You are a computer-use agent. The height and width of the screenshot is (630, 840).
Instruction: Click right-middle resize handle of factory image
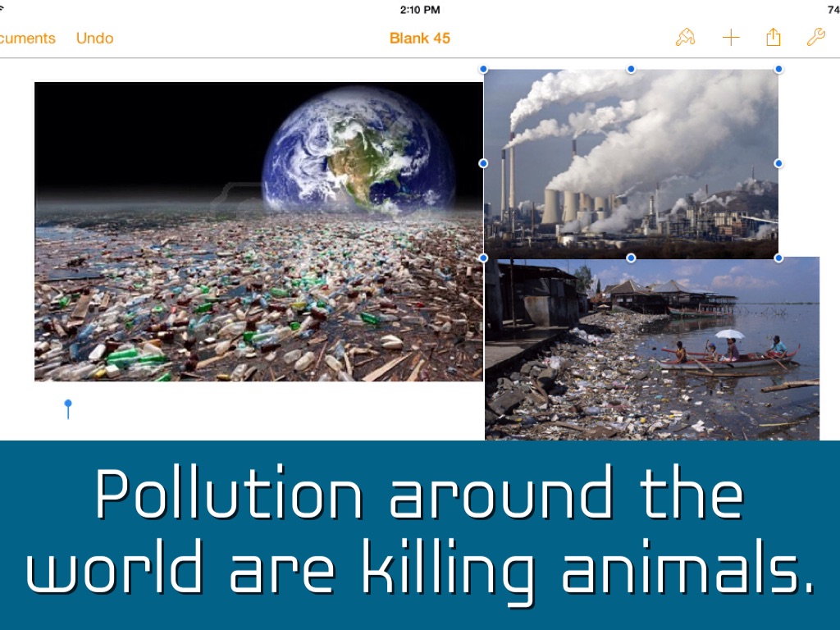[x=778, y=163]
